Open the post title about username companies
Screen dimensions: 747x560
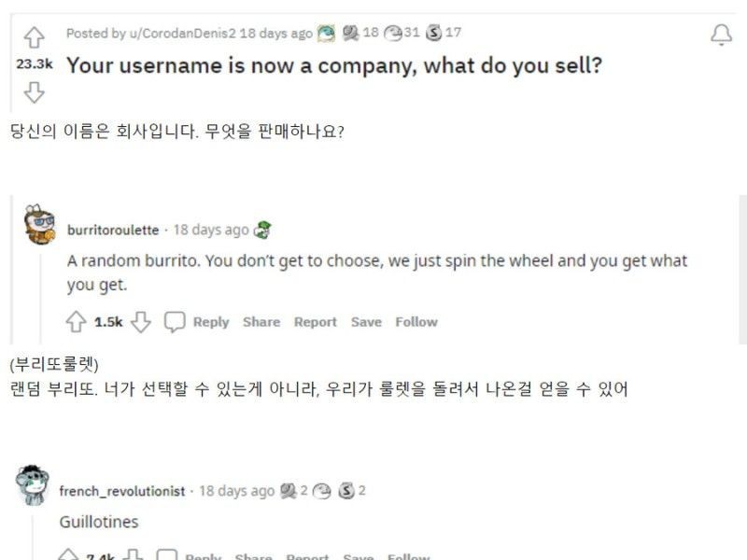click(334, 66)
